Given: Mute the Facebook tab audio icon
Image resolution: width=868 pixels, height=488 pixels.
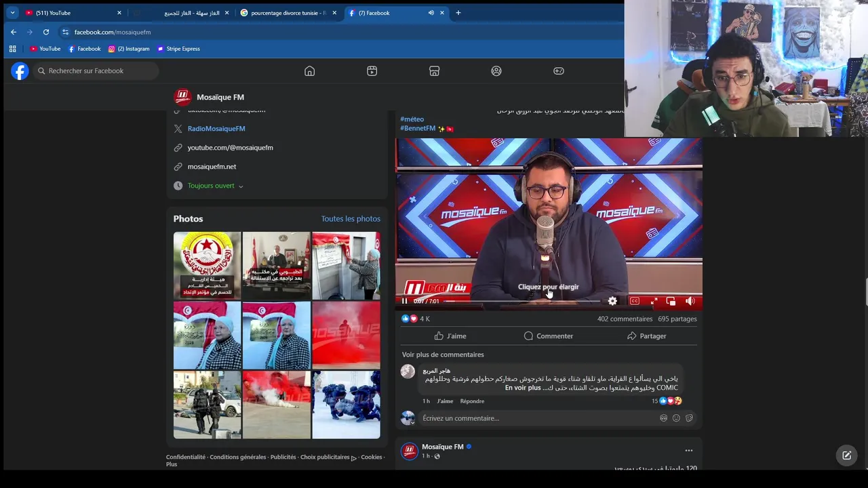Looking at the screenshot, I should (x=431, y=13).
